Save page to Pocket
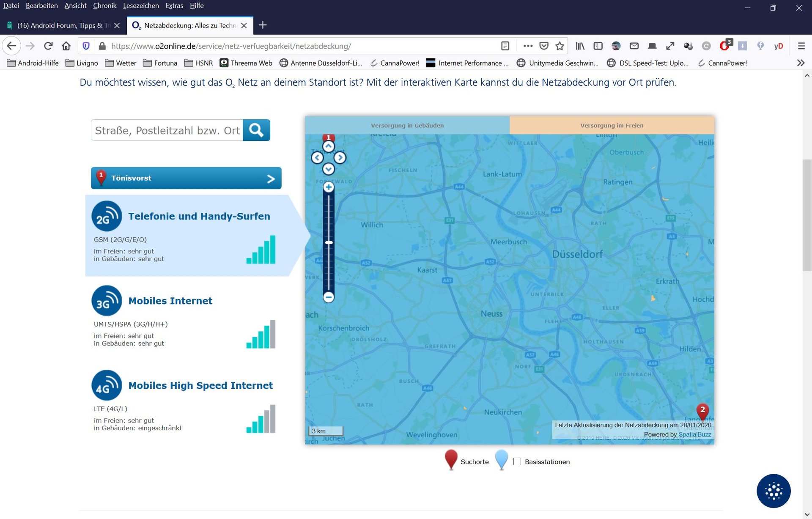812x519 pixels. [x=544, y=46]
